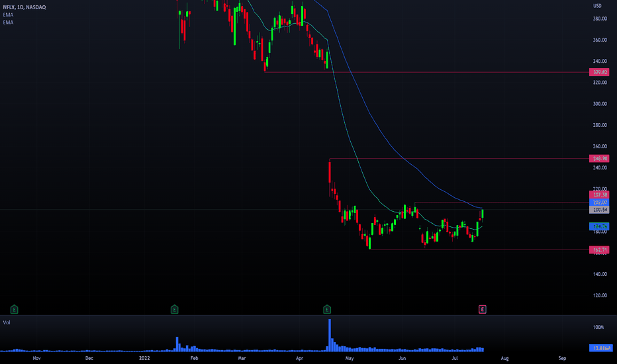Click the Mar label on the time axis
Screen dimensions: 617x364
[x=242, y=358]
